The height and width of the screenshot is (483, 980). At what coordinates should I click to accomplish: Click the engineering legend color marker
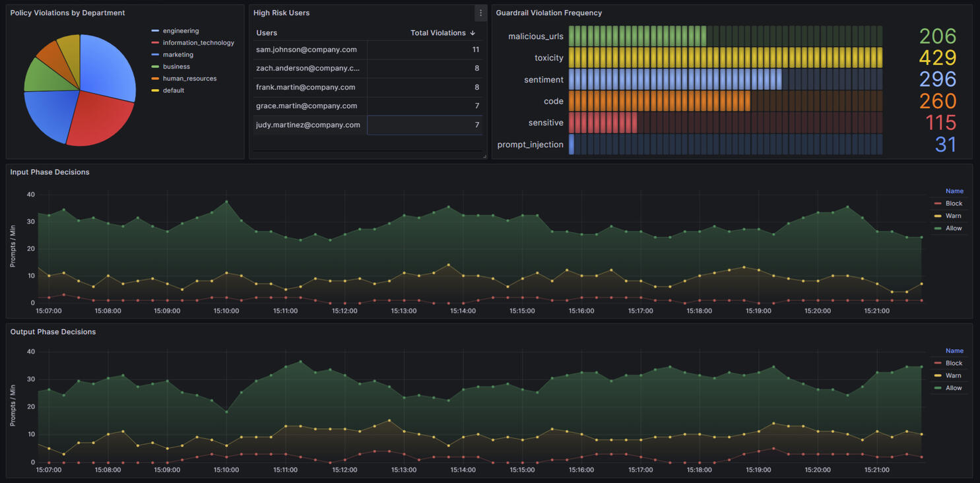pos(155,31)
